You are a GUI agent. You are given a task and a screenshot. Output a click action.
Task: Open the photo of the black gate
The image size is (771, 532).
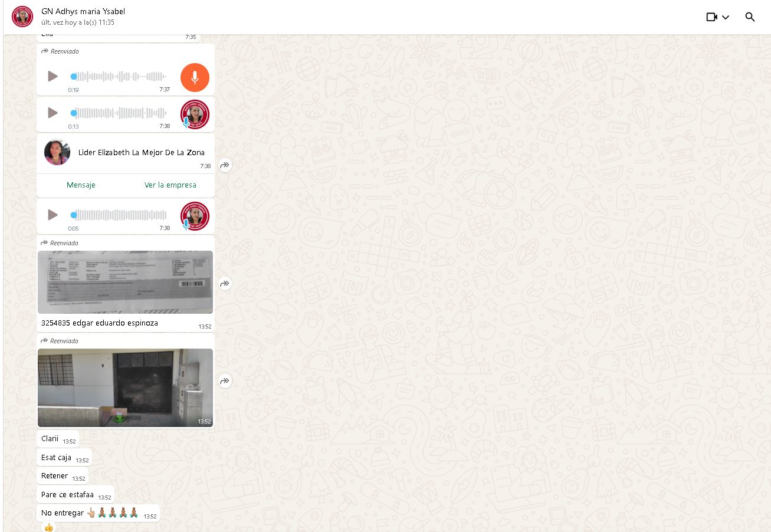pos(125,387)
